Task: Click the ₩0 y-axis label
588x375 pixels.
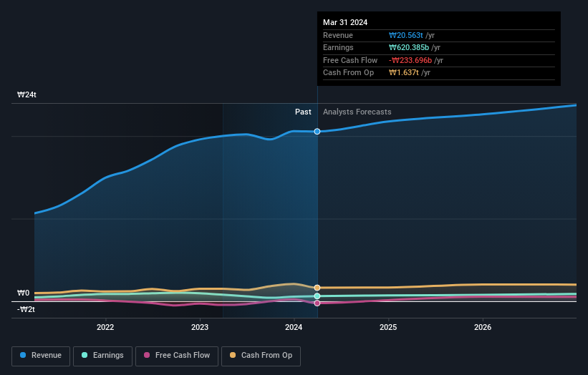Action: click(x=23, y=293)
